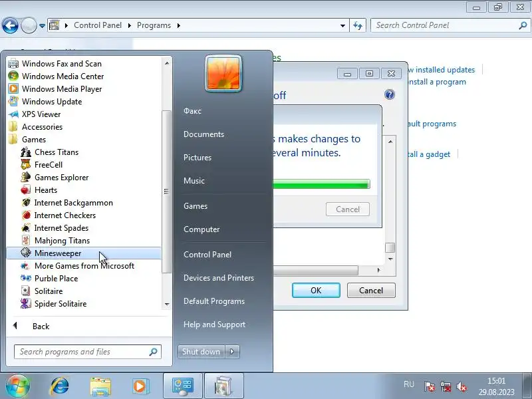
Task: Click the help question mark icon
Action: pyautogui.click(x=390, y=94)
